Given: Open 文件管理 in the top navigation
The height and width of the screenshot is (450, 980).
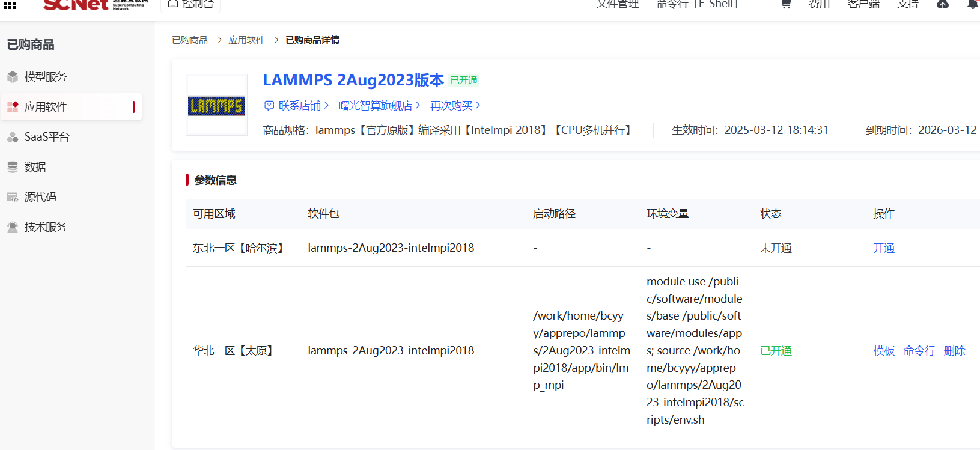Looking at the screenshot, I should [x=618, y=5].
